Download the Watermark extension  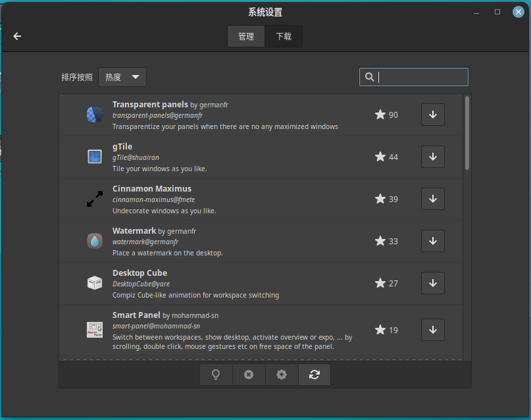432,241
